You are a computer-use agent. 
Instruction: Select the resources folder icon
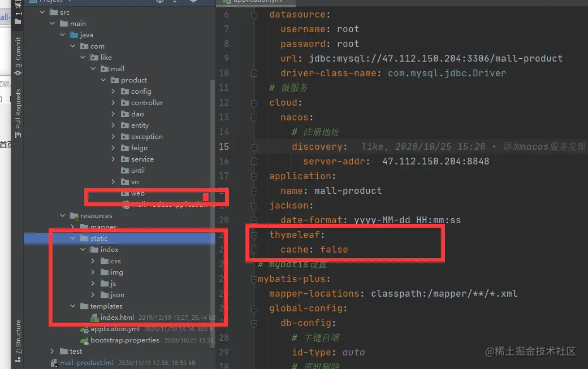74,216
